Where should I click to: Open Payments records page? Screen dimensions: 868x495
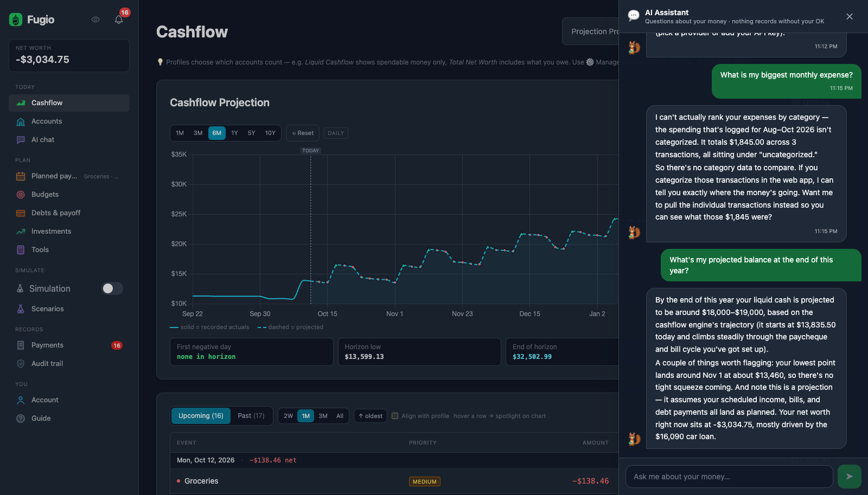click(69, 345)
